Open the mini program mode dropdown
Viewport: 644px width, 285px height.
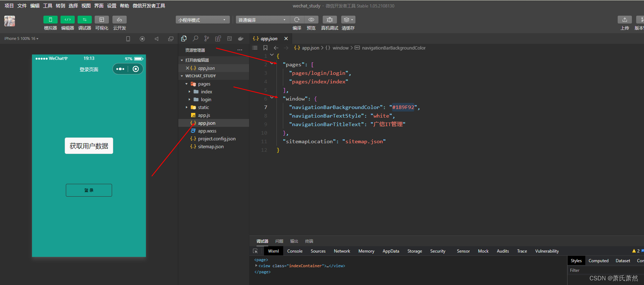[203, 20]
